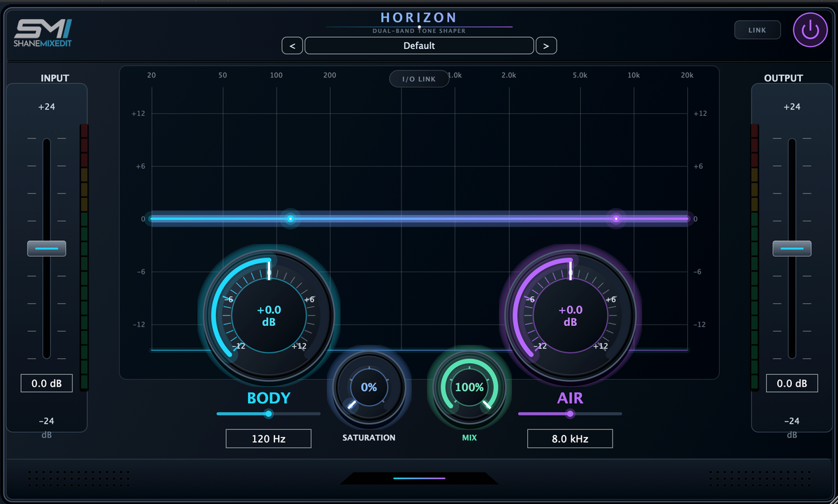The width and height of the screenshot is (838, 504).
Task: Click the ShaneMixEdit SM logo
Action: click(x=43, y=33)
